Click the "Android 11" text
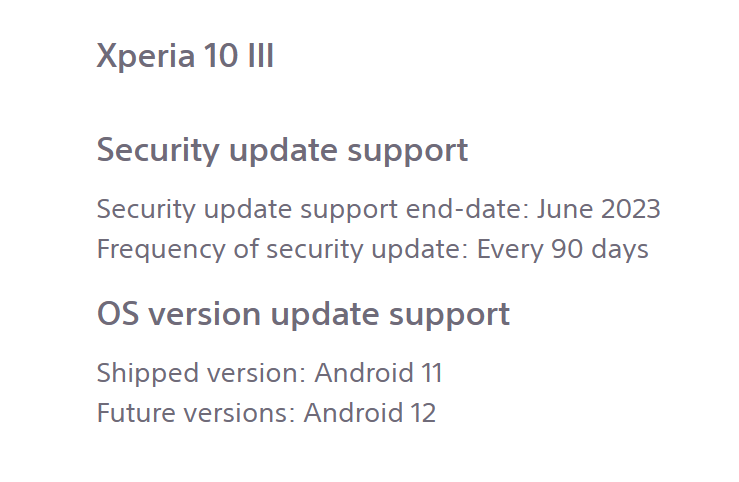 pos(378,373)
